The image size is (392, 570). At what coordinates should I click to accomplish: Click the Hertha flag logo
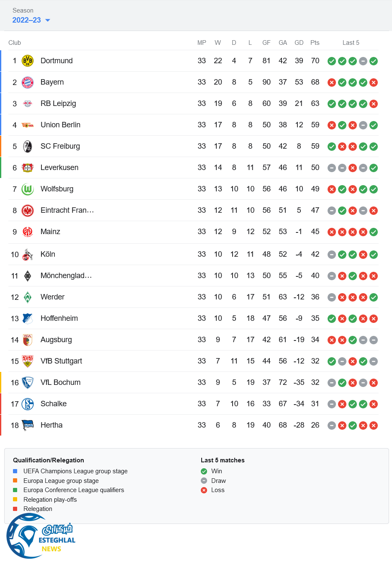28,426
